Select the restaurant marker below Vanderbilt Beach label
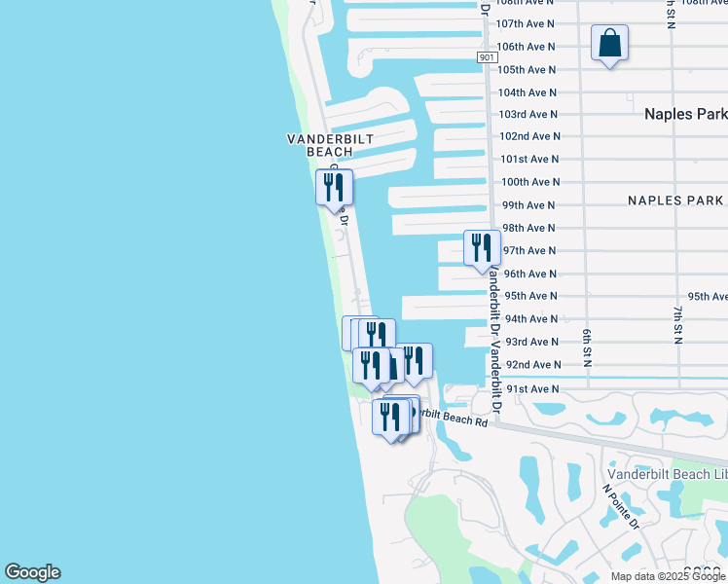Viewport: 728px width, 584px height. tap(334, 191)
